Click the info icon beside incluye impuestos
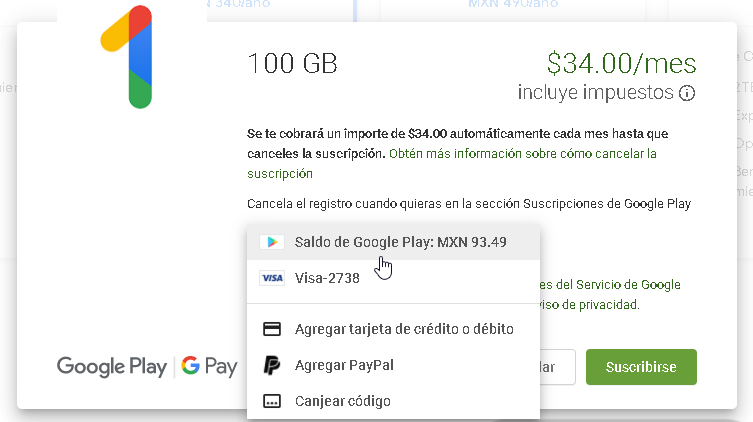 coord(687,94)
